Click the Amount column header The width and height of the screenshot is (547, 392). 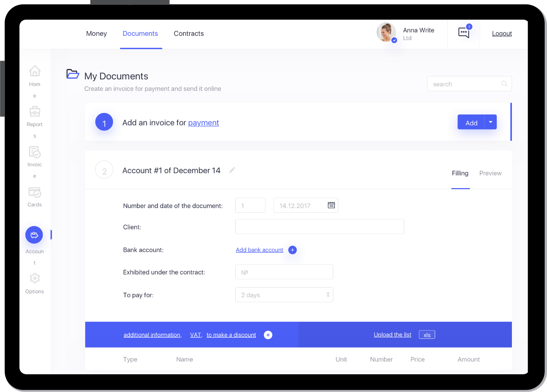click(x=469, y=359)
